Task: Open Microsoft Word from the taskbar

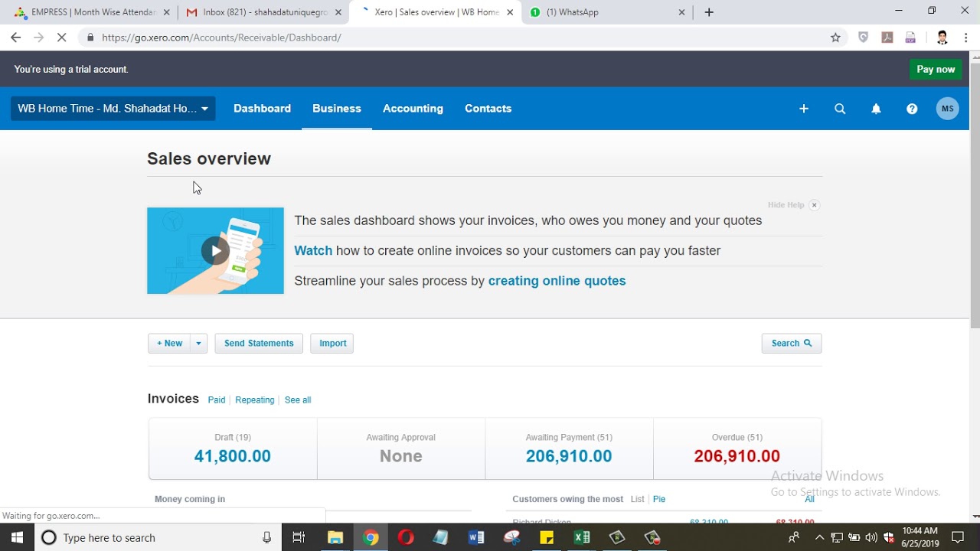Action: [x=476, y=537]
